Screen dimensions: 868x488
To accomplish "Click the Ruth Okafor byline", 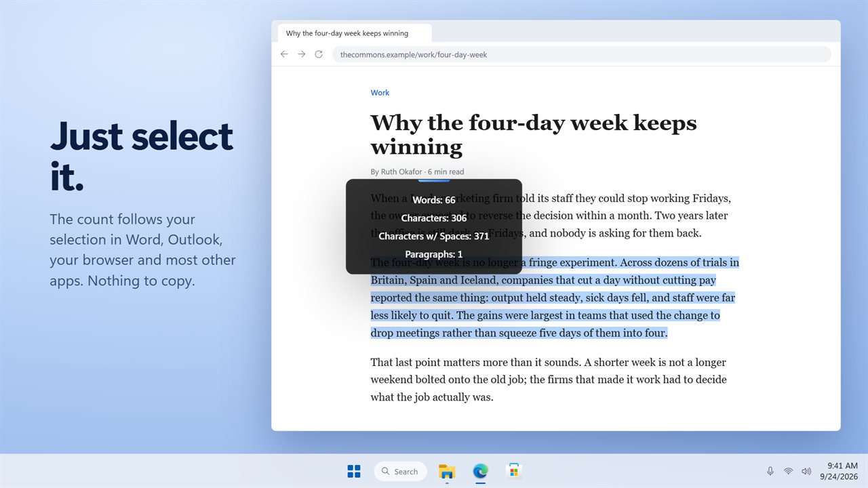I will [396, 172].
